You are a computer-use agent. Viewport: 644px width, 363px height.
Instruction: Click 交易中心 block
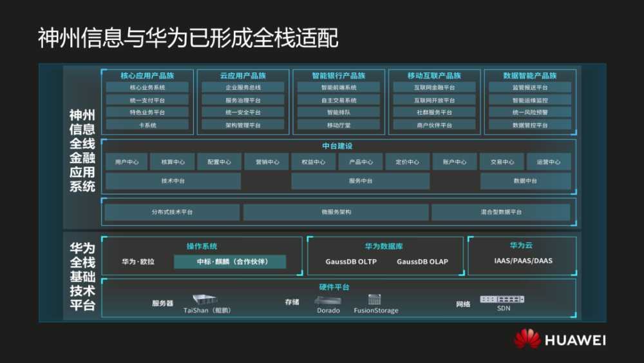(x=502, y=162)
